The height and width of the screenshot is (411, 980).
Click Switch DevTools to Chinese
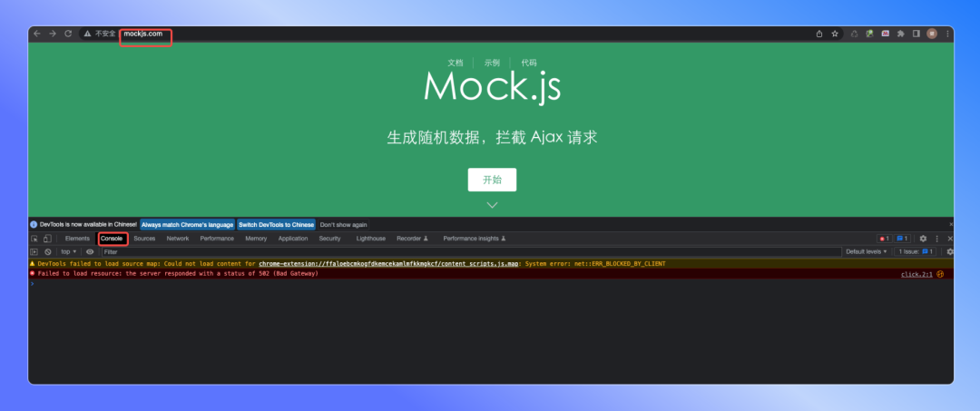[x=276, y=224]
